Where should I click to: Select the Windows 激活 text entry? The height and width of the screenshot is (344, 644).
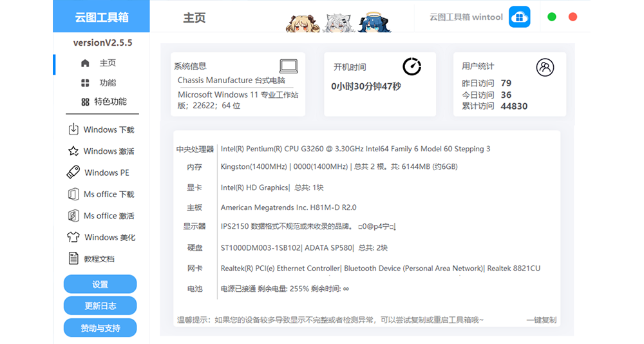tap(109, 151)
